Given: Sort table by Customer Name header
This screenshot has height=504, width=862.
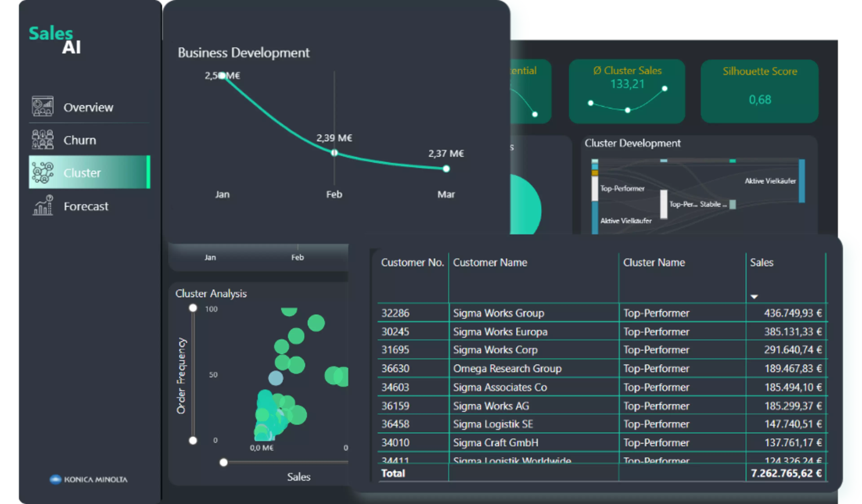Looking at the screenshot, I should click(x=490, y=262).
